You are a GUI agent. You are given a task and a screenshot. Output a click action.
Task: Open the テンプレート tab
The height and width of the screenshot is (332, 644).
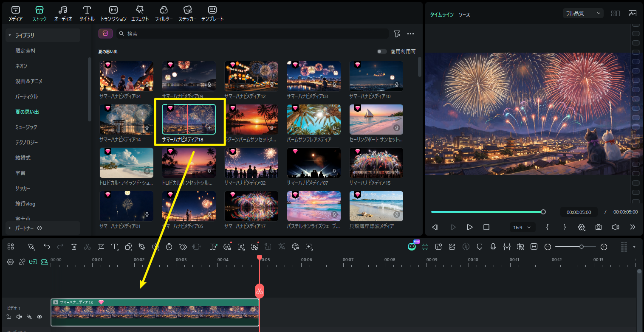pos(212,14)
